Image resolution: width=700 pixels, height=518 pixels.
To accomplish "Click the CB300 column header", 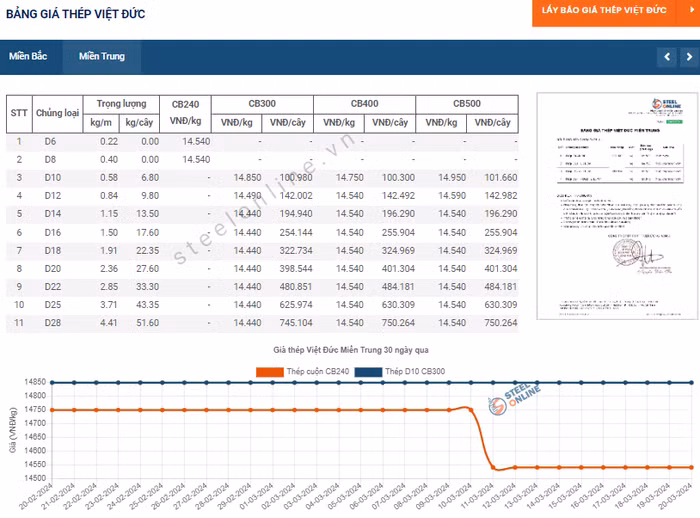I will coord(262,104).
